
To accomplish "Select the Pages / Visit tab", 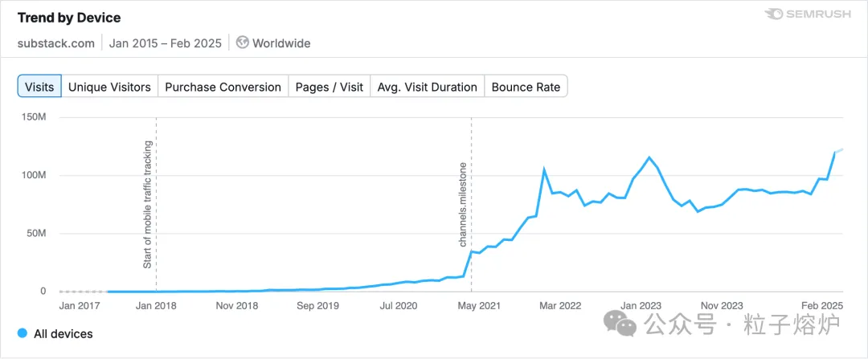I will 330,87.
